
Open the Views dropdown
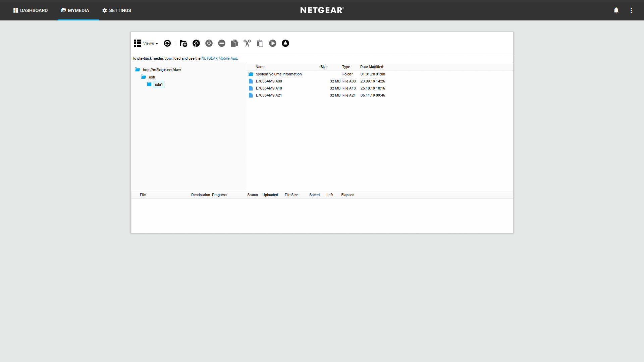pyautogui.click(x=146, y=43)
